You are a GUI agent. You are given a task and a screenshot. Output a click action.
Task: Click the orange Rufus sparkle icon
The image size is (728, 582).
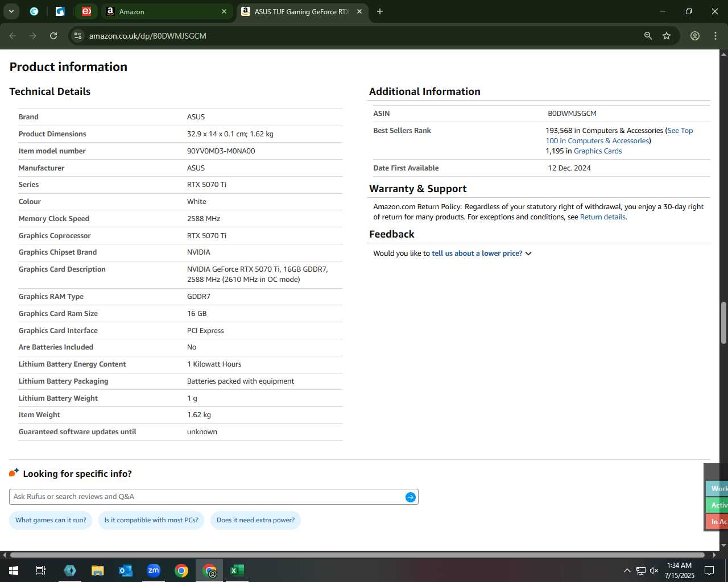pyautogui.click(x=14, y=473)
